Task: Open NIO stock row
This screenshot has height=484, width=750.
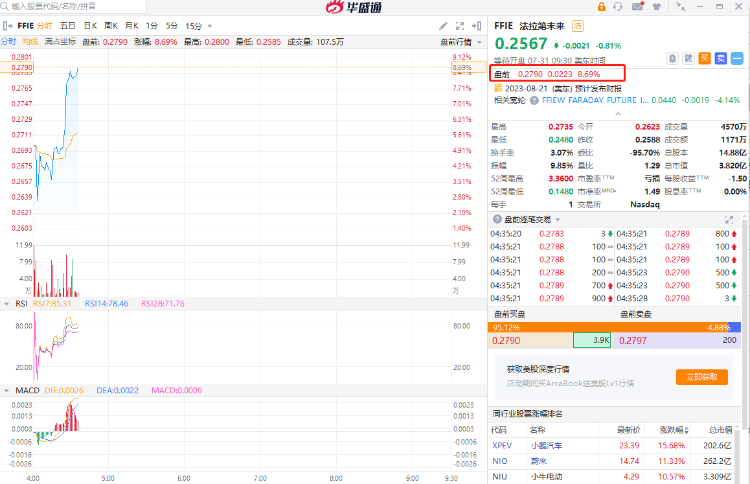Action: (612, 461)
